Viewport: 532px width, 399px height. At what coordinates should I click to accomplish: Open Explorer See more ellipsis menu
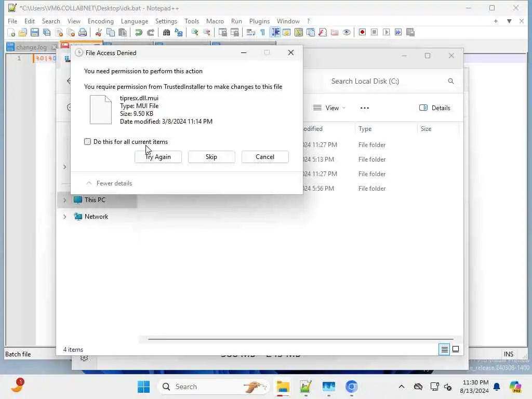(364, 108)
